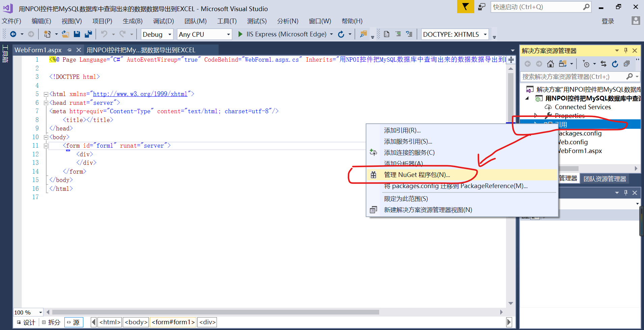
Task: Click the New Project toolbar icon
Action: coord(47,34)
